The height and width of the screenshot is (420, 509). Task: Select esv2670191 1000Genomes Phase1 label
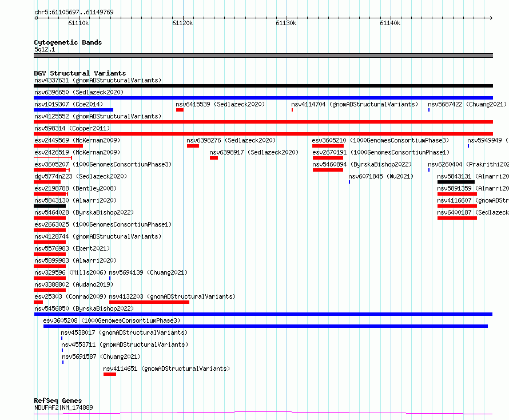pyautogui.click(x=381, y=152)
